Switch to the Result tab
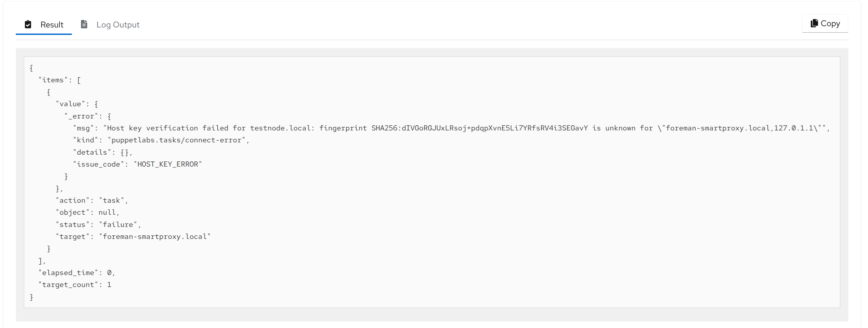 click(52, 25)
